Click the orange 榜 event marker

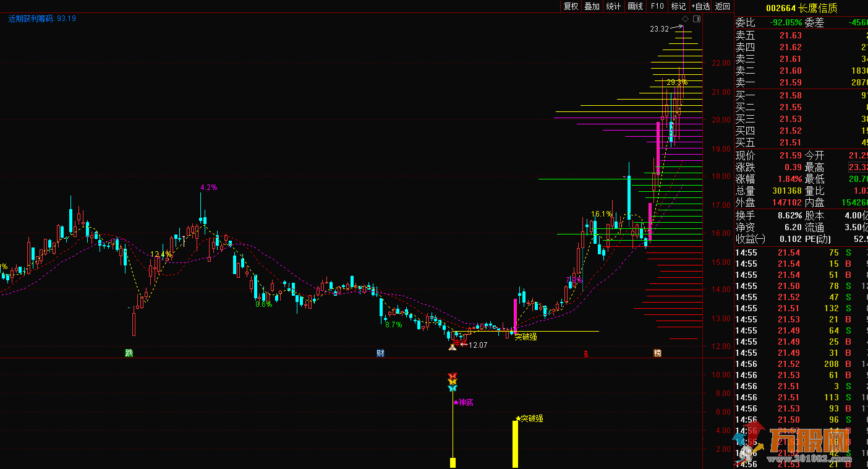[x=657, y=353]
